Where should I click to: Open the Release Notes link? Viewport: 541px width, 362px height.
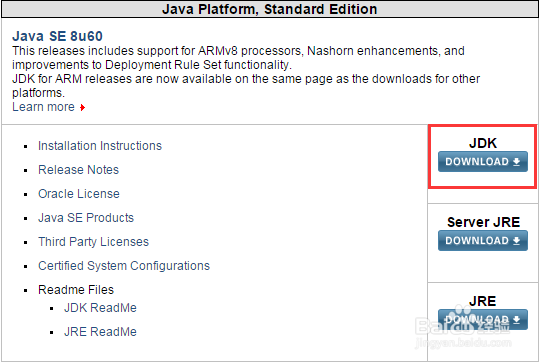pos(78,170)
